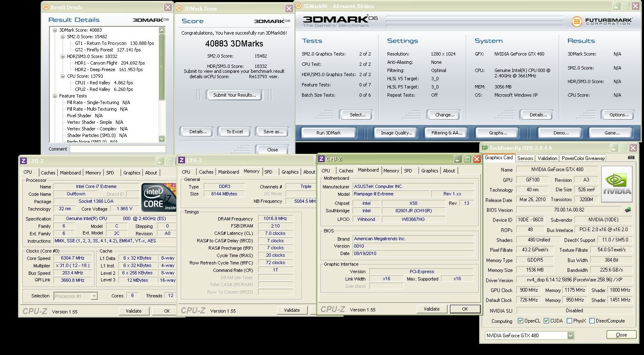
Task: Click the Change button under Settings
Action: tap(445, 115)
